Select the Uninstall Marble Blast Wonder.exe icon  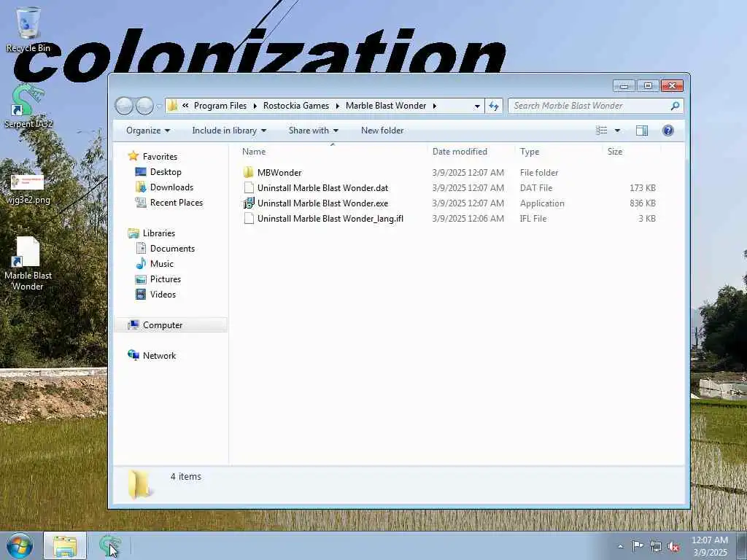tap(248, 203)
